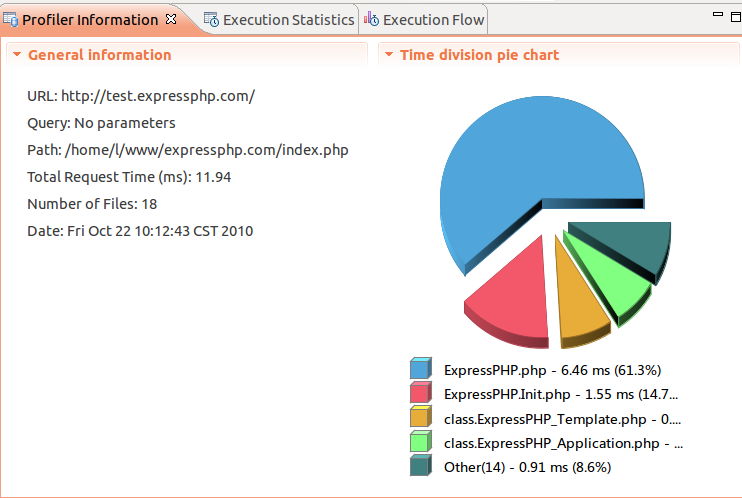Click the Path /home/l/www/expressphp.com/index.php line
742x498 pixels.
pyautogui.click(x=188, y=150)
